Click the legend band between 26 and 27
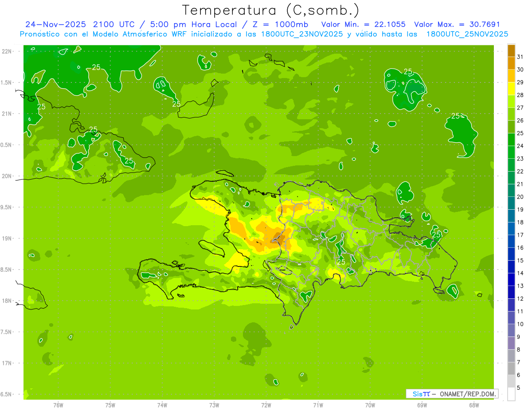Viewport: 532px width, 411px height. tap(512, 114)
